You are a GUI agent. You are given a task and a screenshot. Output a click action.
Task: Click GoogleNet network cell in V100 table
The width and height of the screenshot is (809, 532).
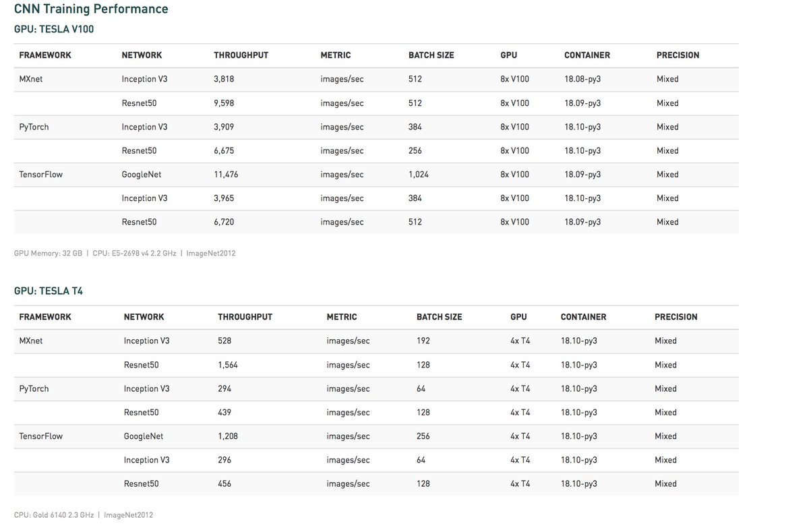pyautogui.click(x=141, y=174)
